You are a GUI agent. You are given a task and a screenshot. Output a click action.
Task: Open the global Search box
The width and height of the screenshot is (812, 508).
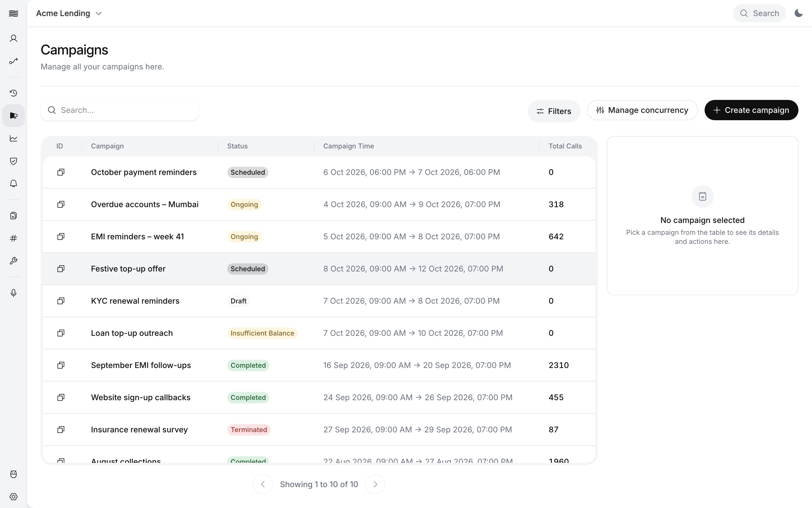(x=759, y=14)
